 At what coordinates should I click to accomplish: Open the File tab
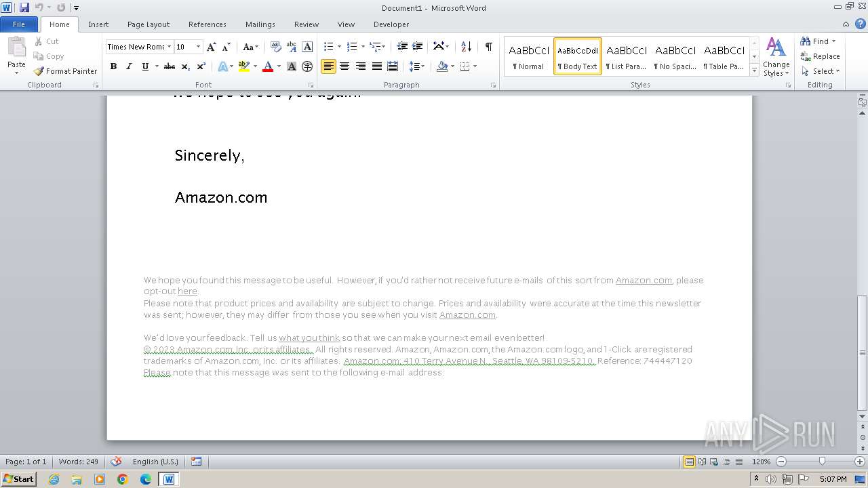[19, 24]
